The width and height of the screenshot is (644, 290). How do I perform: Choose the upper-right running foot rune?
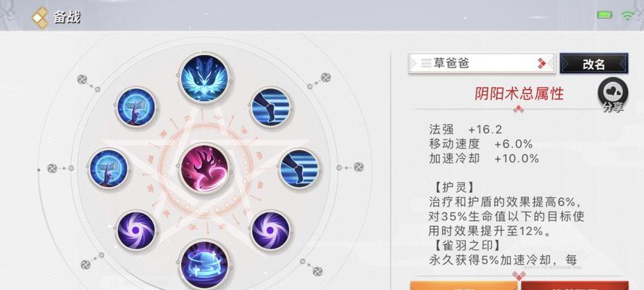click(x=271, y=107)
